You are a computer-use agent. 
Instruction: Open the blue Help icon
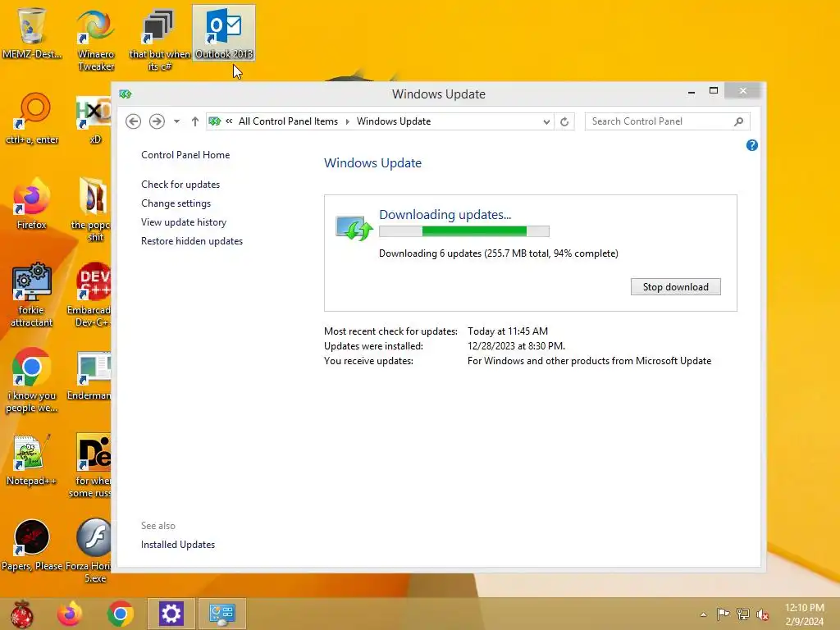tap(751, 145)
